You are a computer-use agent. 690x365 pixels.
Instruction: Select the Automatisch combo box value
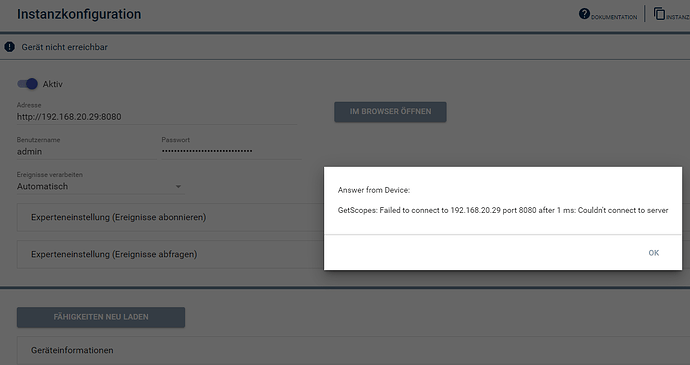(x=100, y=187)
